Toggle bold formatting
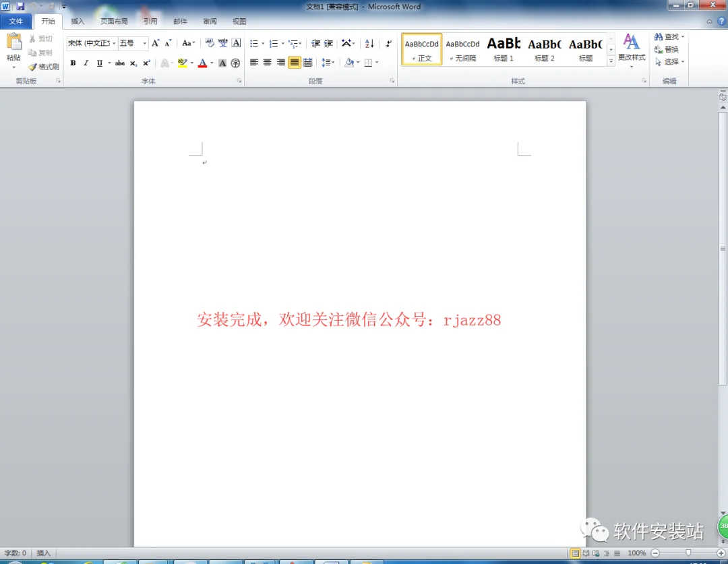The width and height of the screenshot is (728, 564). point(73,63)
